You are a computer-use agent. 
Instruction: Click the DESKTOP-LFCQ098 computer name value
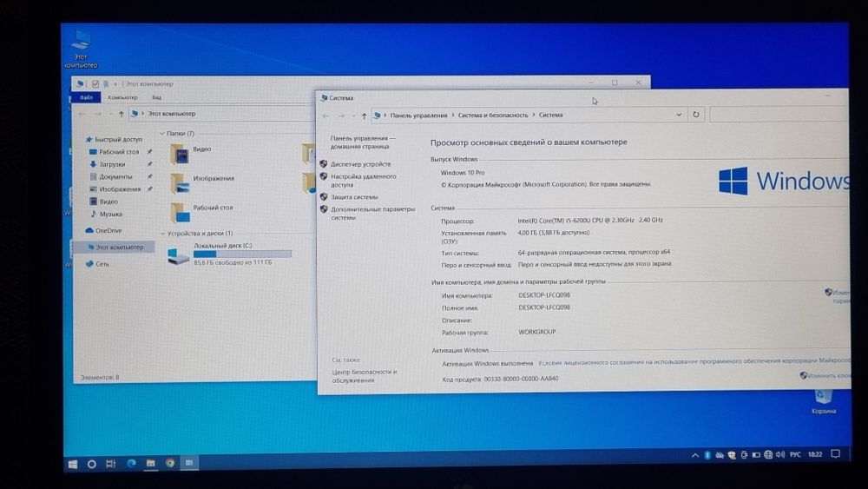[x=544, y=295]
